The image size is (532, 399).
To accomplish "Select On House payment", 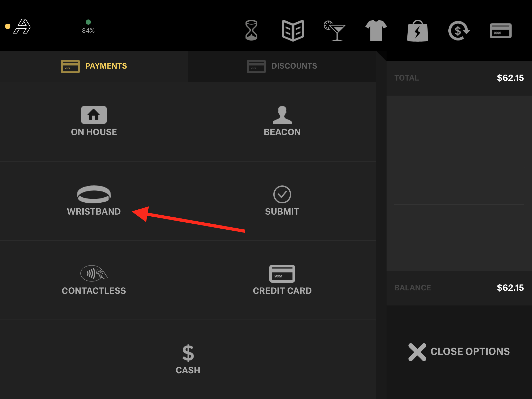I will point(94,121).
